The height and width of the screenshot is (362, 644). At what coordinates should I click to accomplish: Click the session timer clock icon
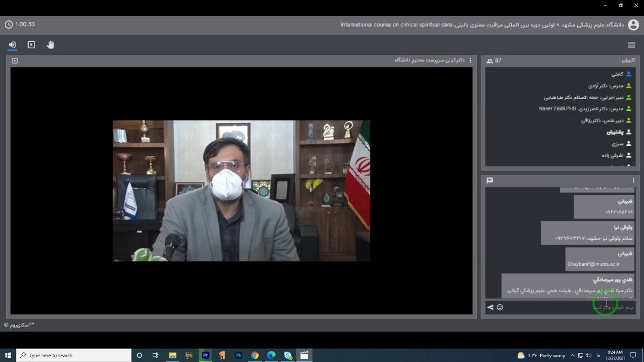[x=8, y=24]
